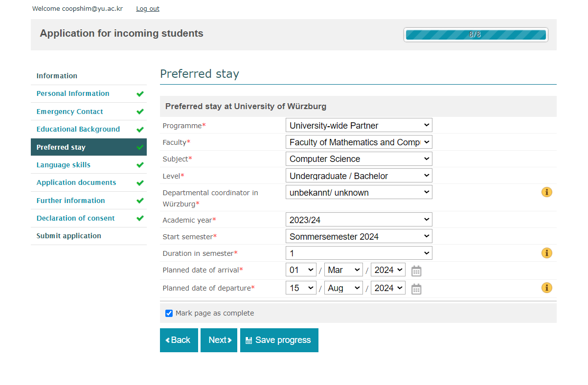Image resolution: width=588 pixels, height=385 pixels.
Task: Click the info icon beside Departmental coordinator
Action: coord(546,192)
